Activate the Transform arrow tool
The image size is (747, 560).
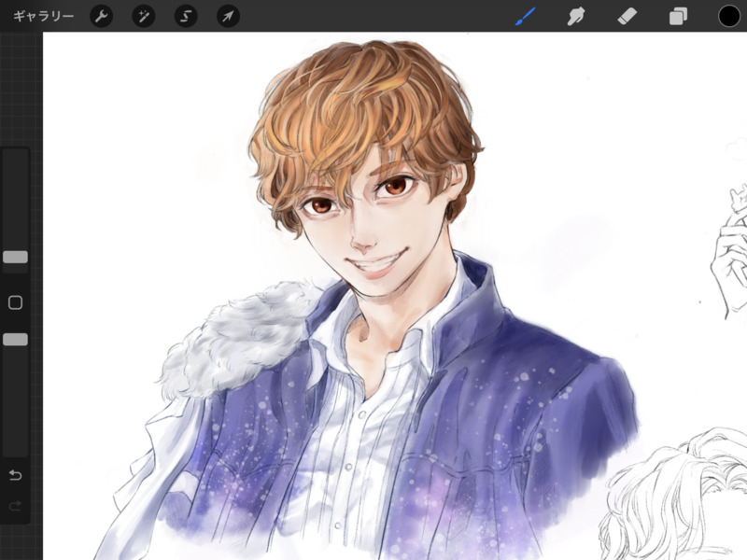click(x=228, y=16)
